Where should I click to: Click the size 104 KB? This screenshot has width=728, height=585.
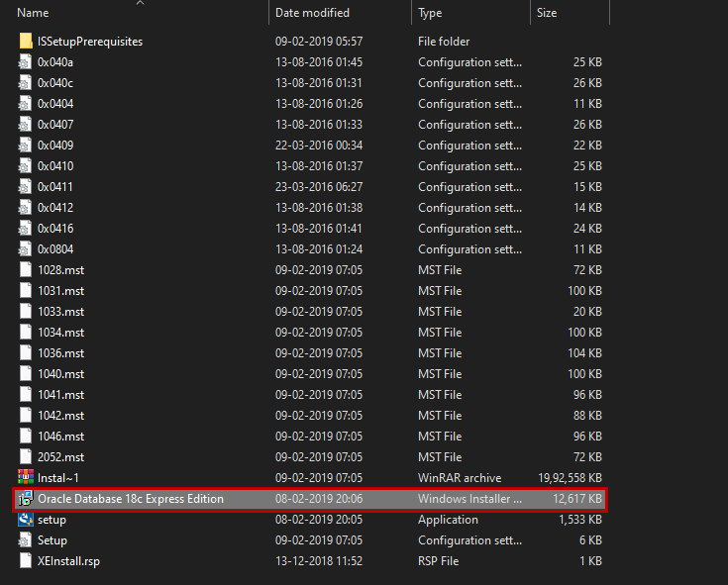coord(584,353)
